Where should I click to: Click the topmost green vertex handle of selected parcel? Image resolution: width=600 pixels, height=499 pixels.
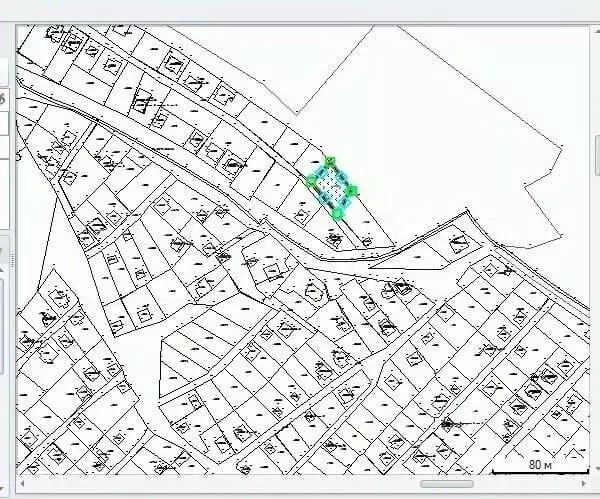click(x=330, y=161)
